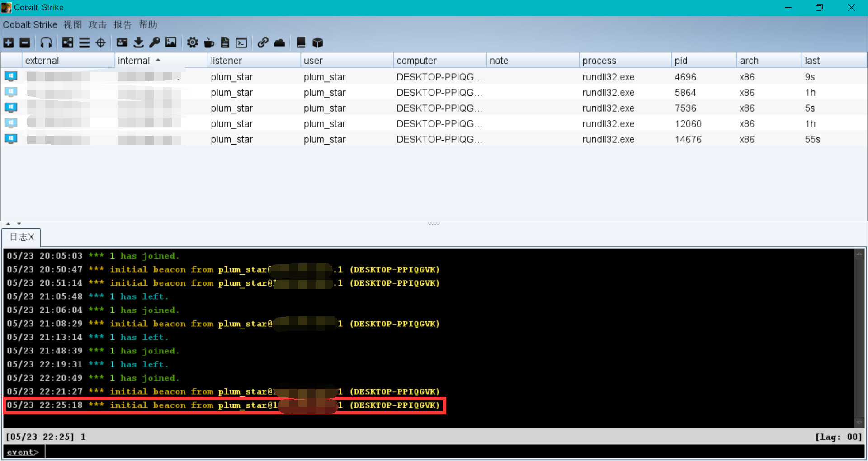Click the last check-in value 9s
This screenshot has height=461, width=868.
point(810,77)
